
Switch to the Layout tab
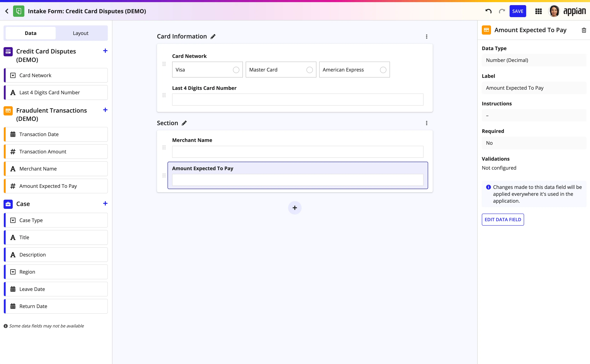click(80, 33)
